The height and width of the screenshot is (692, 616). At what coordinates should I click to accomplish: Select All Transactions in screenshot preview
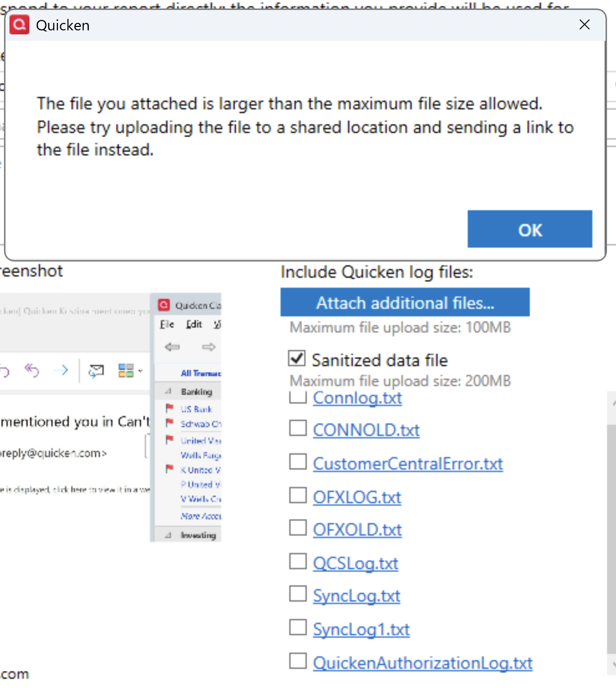[x=201, y=373]
